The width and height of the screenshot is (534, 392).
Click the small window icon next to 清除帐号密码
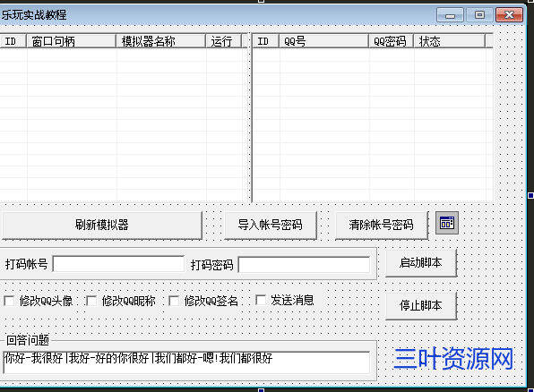[447, 223]
